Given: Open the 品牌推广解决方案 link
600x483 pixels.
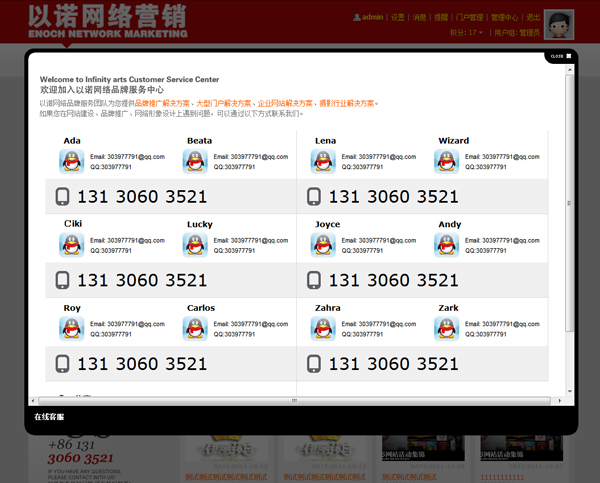Looking at the screenshot, I should pyautogui.click(x=162, y=103).
